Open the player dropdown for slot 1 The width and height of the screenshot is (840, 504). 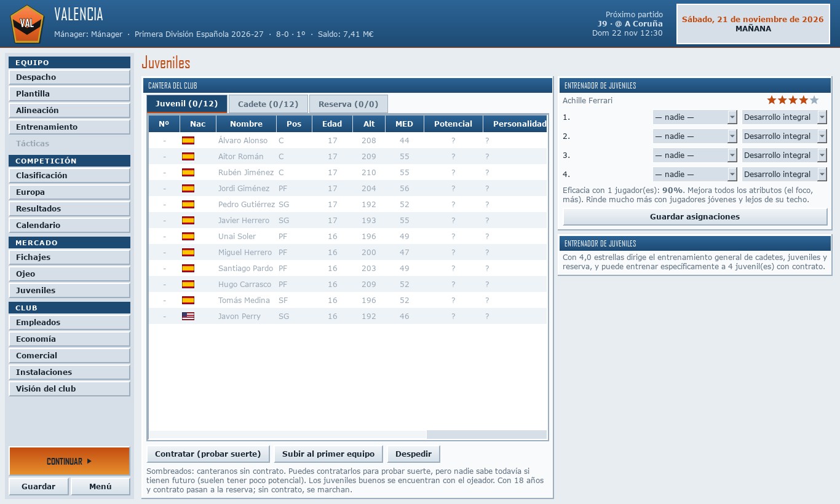point(694,117)
